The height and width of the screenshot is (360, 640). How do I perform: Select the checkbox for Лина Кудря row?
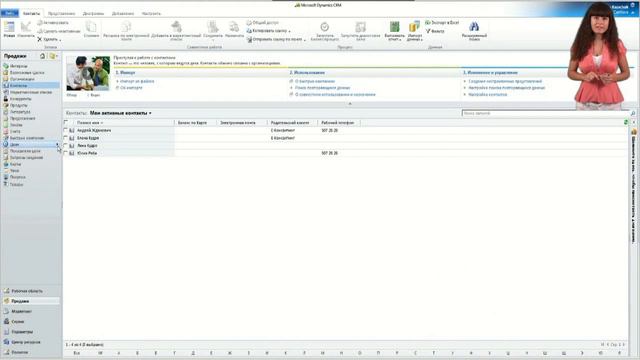(66, 145)
